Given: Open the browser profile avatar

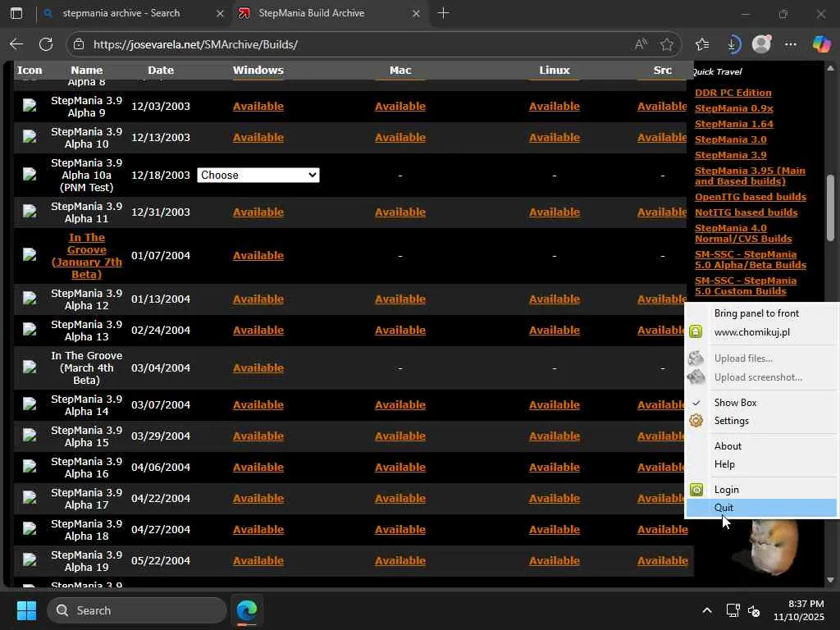Looking at the screenshot, I should [761, 44].
